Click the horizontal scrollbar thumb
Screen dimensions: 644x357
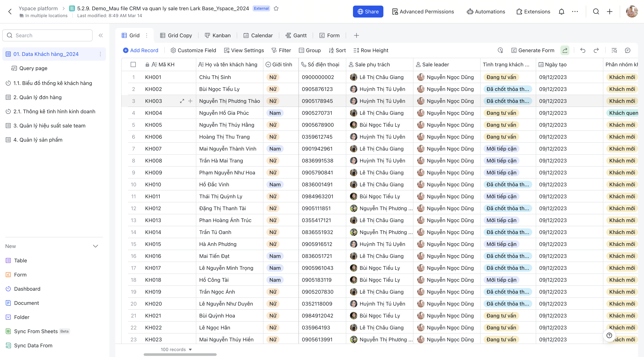[x=180, y=355]
